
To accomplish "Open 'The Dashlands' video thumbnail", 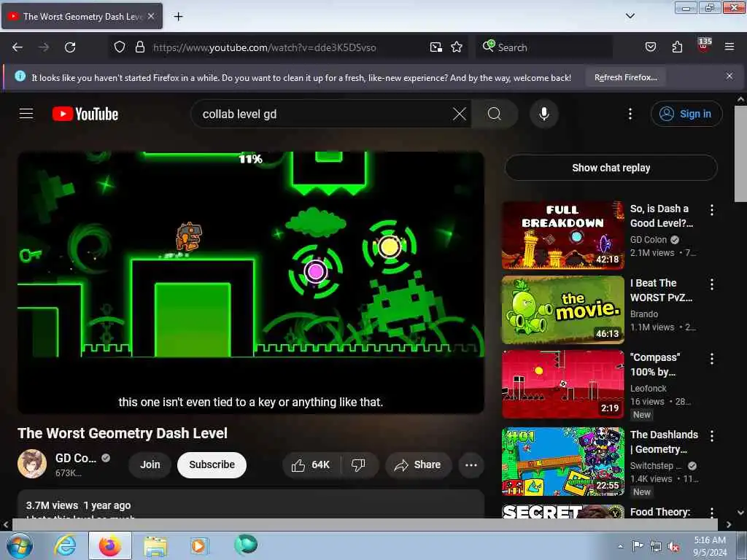I will pos(562,461).
